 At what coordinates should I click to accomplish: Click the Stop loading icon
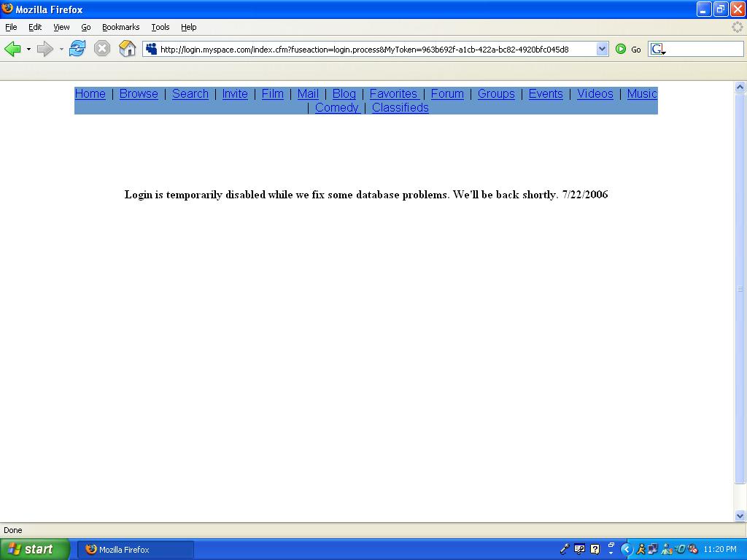pyautogui.click(x=102, y=49)
